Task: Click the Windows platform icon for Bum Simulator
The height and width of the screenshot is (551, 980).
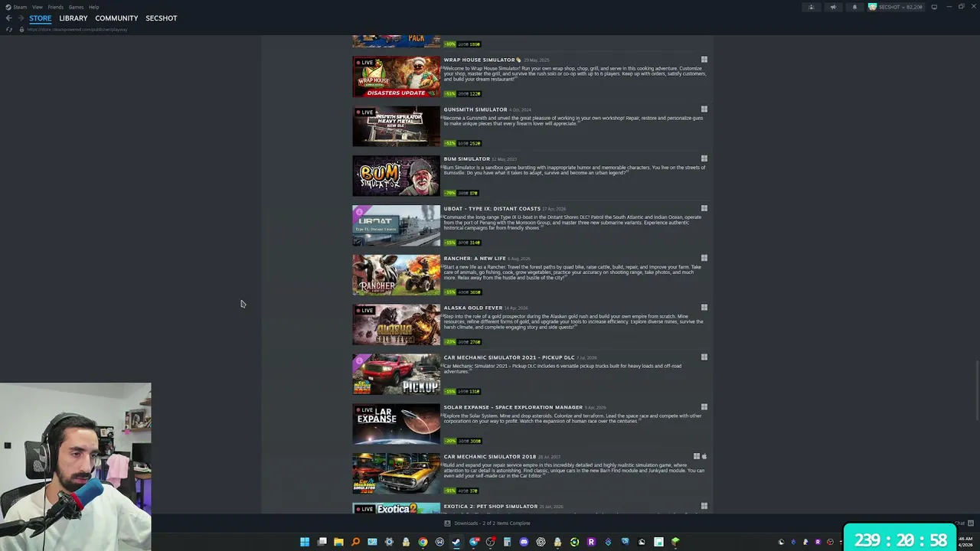Action: click(704, 159)
